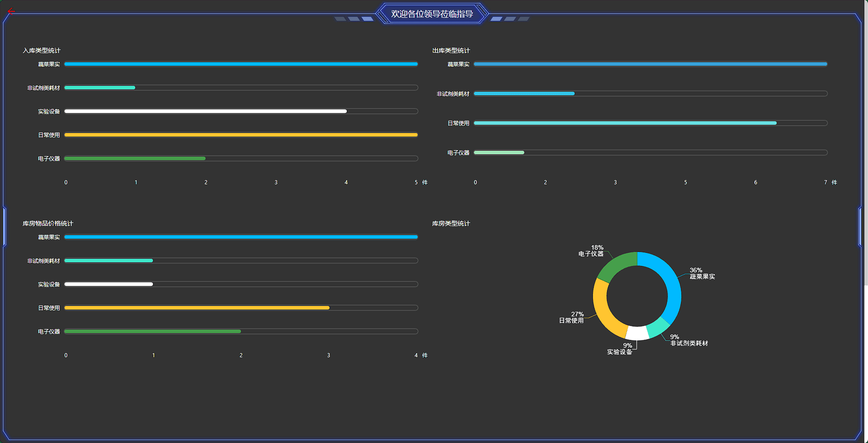Click the vertical scrollbar on the right edge
Screen dimensions: 868x443
coord(866,143)
